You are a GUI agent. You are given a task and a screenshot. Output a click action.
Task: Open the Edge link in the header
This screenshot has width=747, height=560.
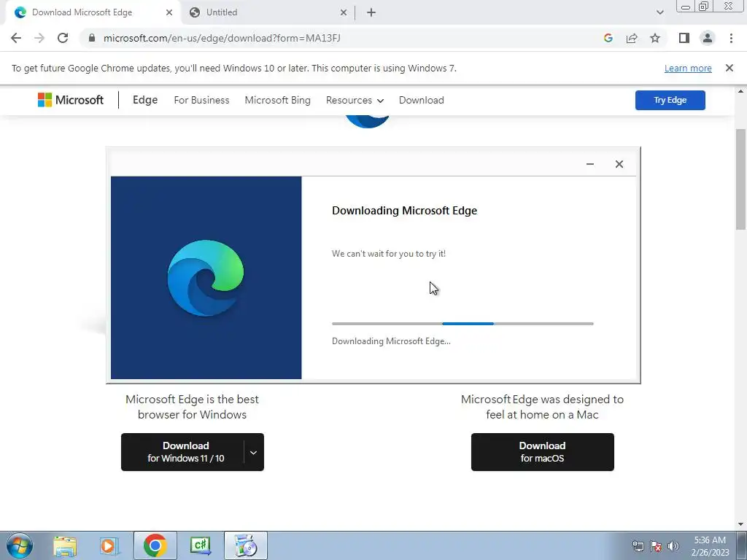point(145,100)
